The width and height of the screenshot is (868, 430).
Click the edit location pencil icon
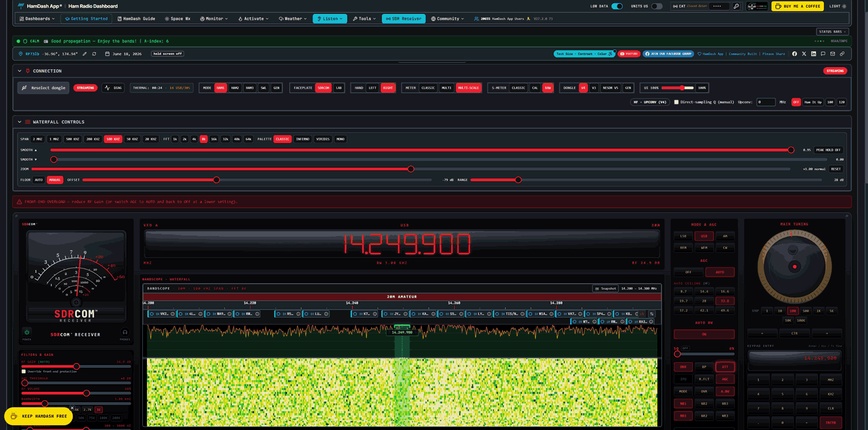click(x=84, y=54)
